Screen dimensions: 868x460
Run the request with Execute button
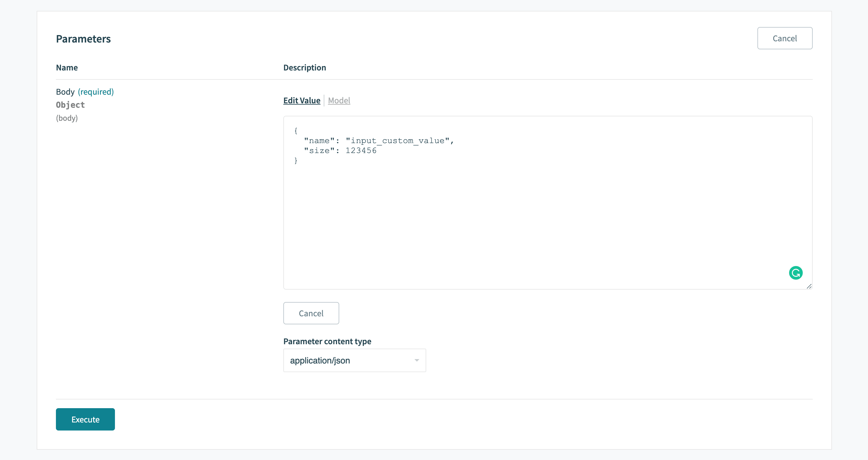coord(85,419)
